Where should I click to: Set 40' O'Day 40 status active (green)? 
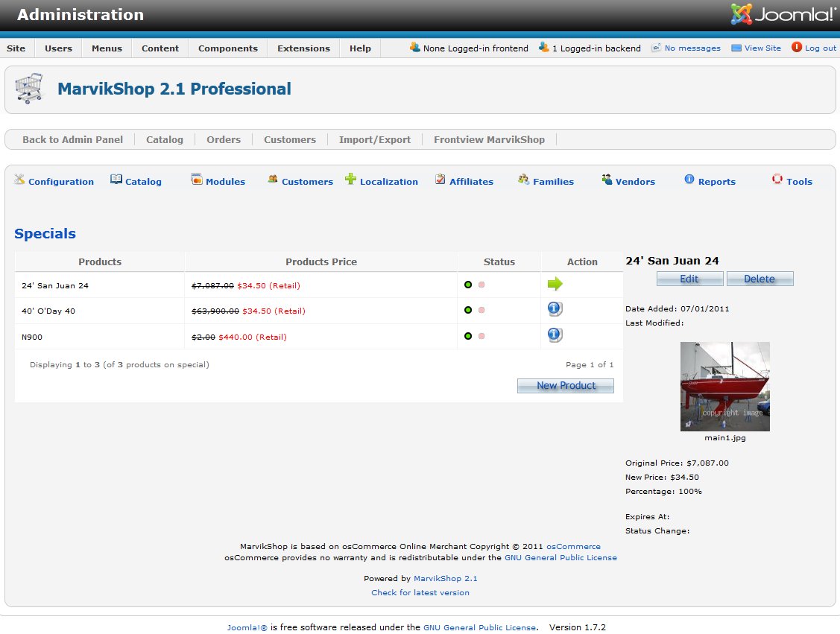(468, 310)
